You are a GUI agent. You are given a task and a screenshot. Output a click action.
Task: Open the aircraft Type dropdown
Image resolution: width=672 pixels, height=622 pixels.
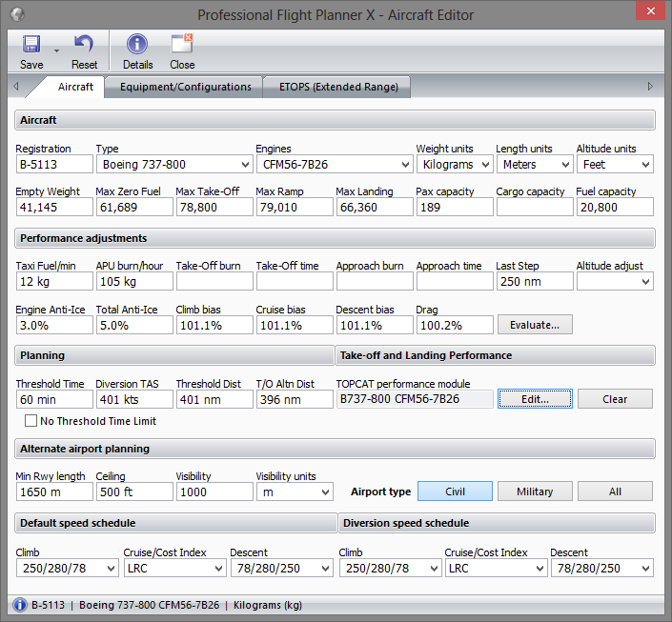click(x=174, y=165)
